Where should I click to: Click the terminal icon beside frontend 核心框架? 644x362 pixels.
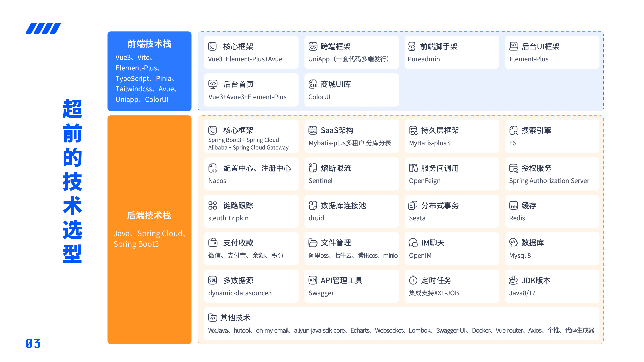(x=212, y=46)
